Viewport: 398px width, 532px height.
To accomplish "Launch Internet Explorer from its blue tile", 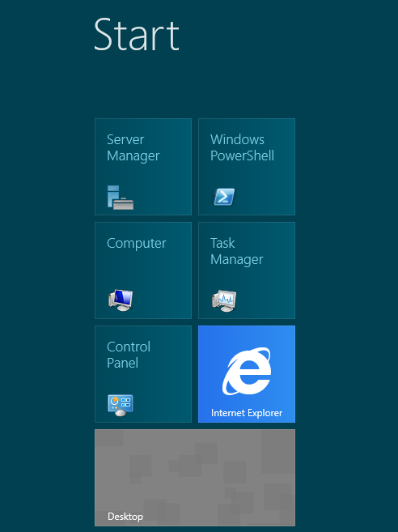I will pos(247,374).
